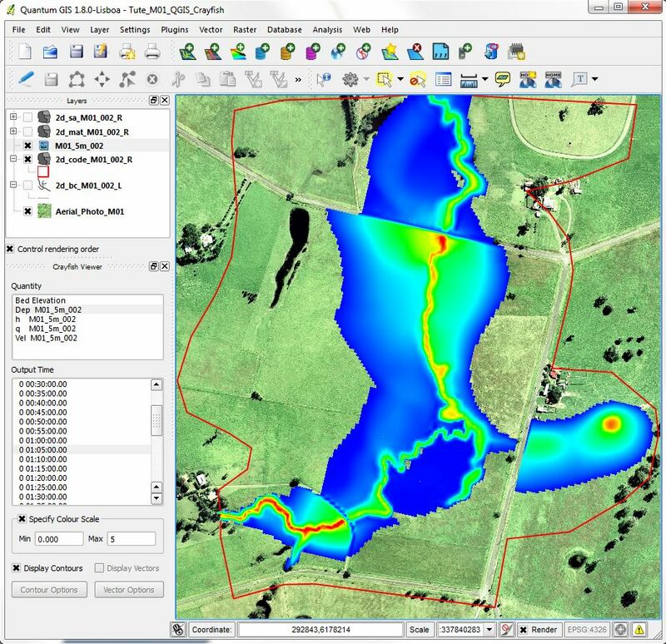The image size is (666, 644).
Task: Expand the 2d_mat_M01_002_R layer tree
Action: tap(13, 131)
